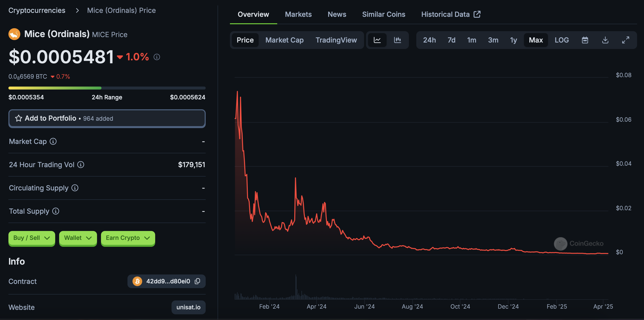
Task: Click the $0.0005481 price value
Action: (61, 57)
